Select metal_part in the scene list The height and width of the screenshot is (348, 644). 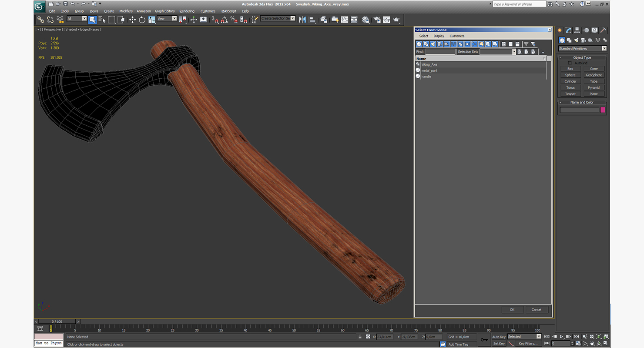(x=429, y=70)
